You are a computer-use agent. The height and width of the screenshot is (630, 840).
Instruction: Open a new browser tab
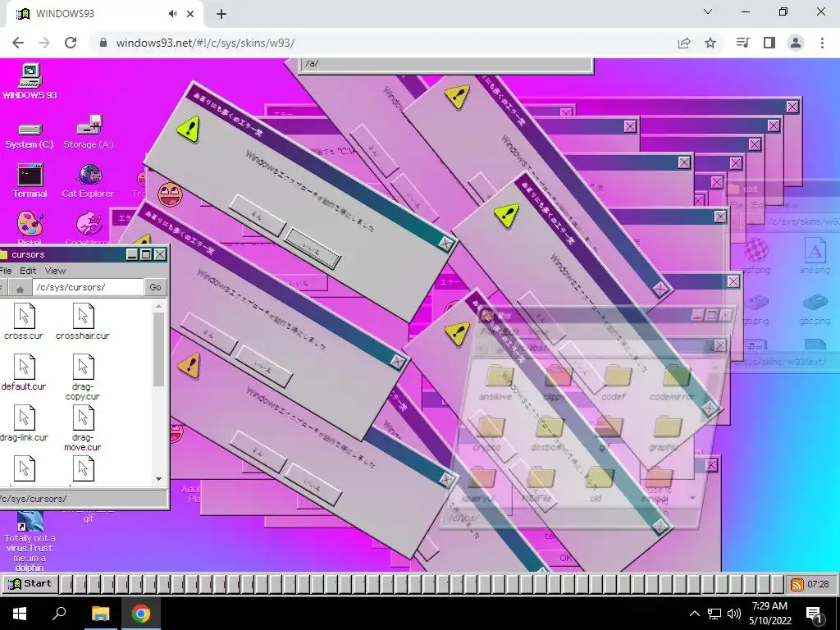click(221, 15)
